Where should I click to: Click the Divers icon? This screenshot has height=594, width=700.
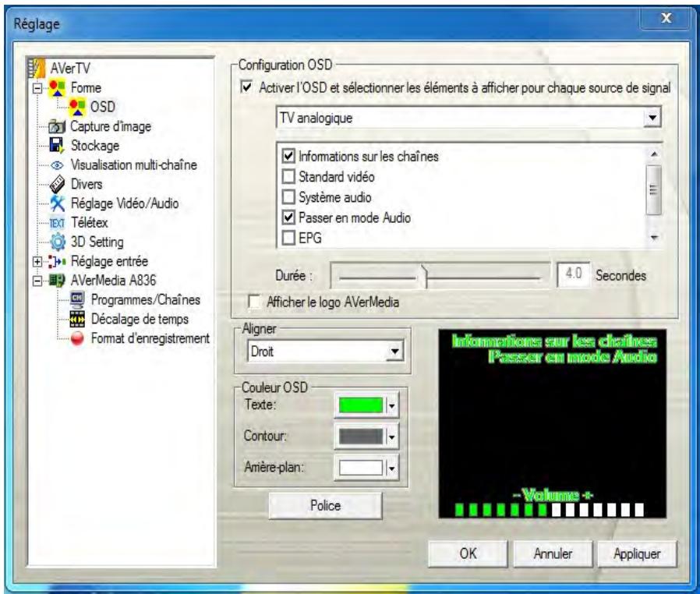57,184
